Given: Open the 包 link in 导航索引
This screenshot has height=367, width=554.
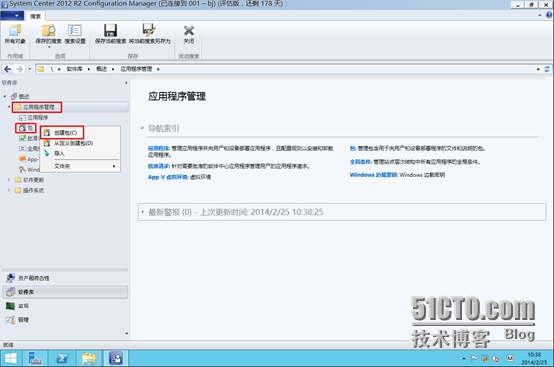Looking at the screenshot, I should tap(353, 148).
